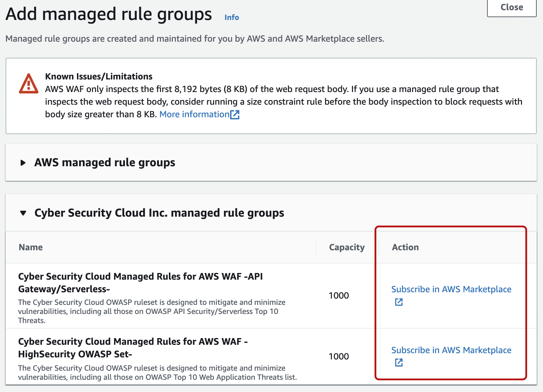This screenshot has width=543, height=392.
Task: Click capacity 1000 in API Gateway/Serverless row
Action: [339, 296]
